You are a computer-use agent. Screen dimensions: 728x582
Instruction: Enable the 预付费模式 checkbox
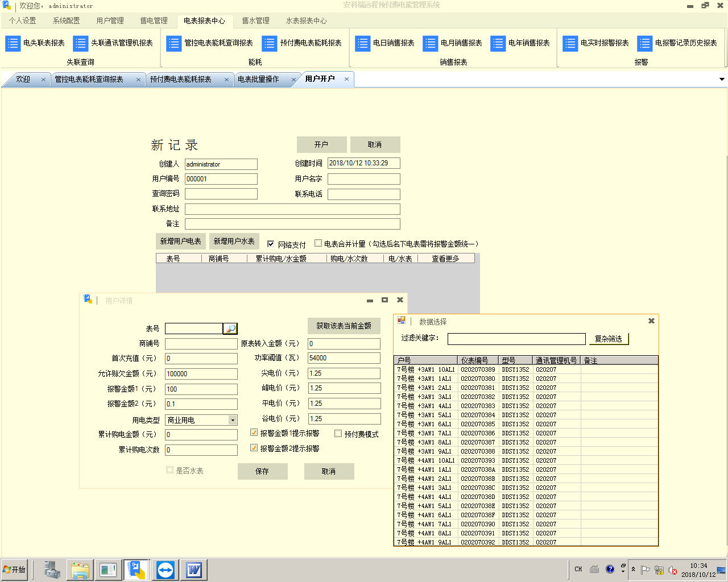pyautogui.click(x=338, y=434)
